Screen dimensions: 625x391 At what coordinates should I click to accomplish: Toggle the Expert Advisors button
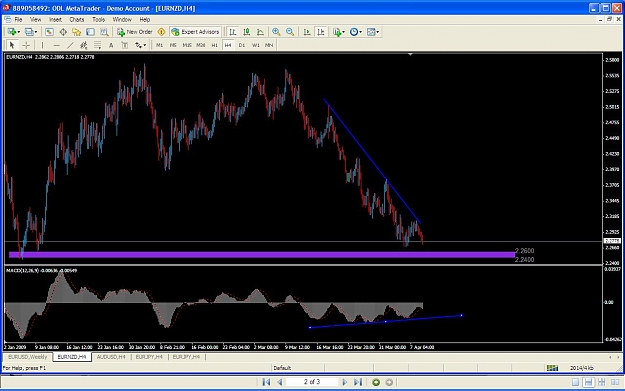(195, 32)
